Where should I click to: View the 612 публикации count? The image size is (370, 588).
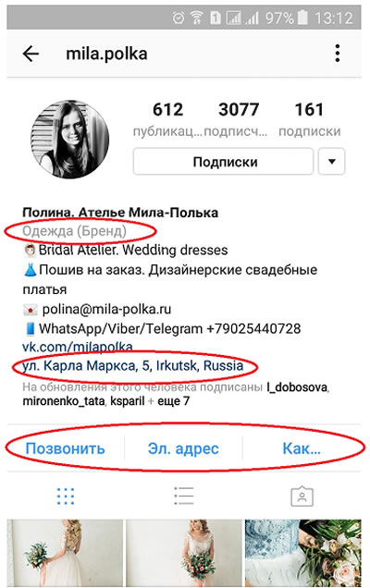click(167, 119)
